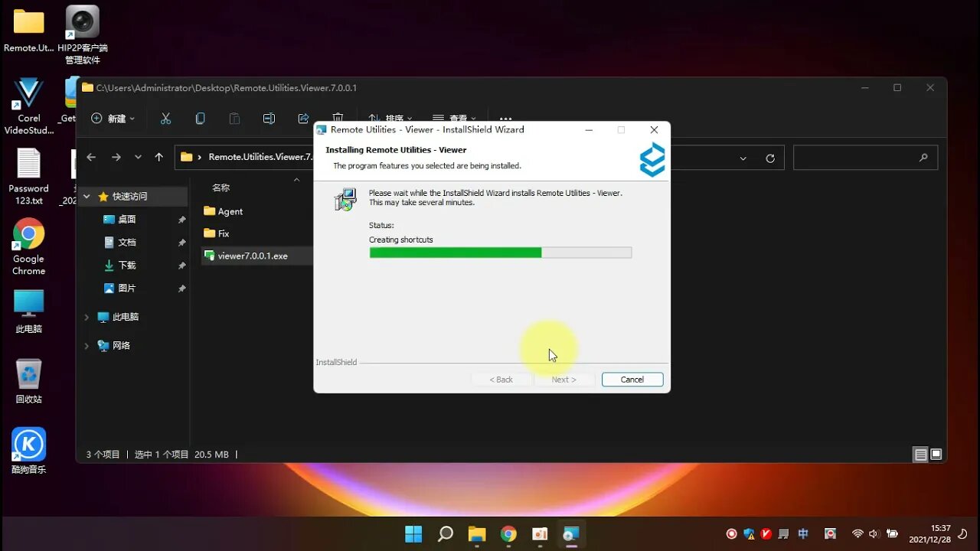
Task: Maximize the File Explorer window
Action: (x=897, y=88)
